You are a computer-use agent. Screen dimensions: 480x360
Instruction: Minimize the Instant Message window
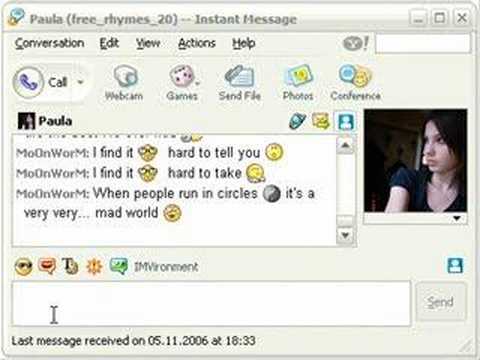pyautogui.click(x=418, y=18)
